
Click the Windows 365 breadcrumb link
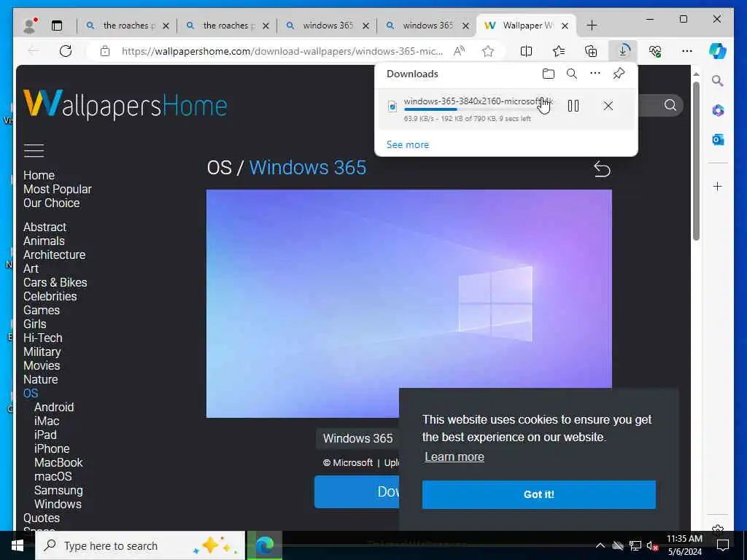click(308, 168)
